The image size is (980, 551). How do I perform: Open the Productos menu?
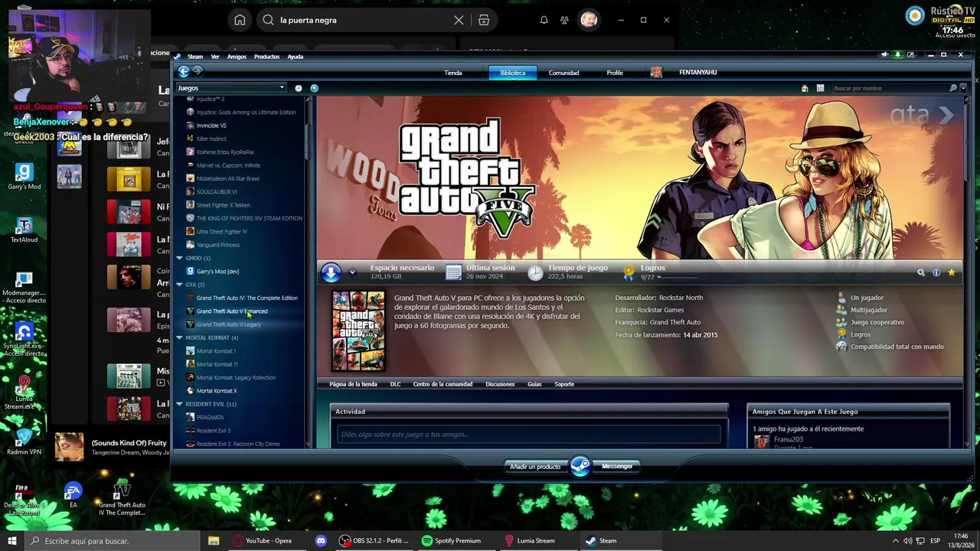coord(267,57)
